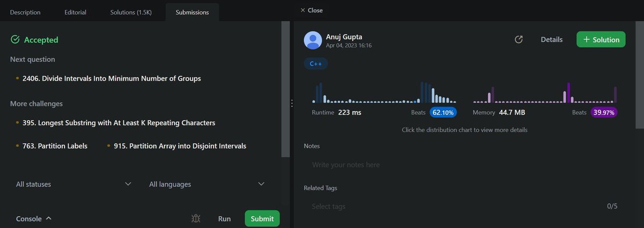644x228 pixels.
Task: Switch to the Description tab
Action: pos(26,12)
